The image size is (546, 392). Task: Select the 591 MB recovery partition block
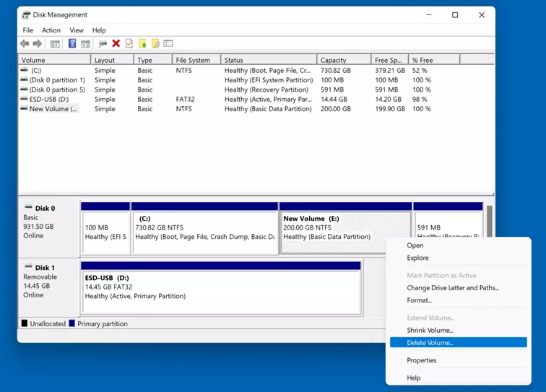(x=448, y=220)
